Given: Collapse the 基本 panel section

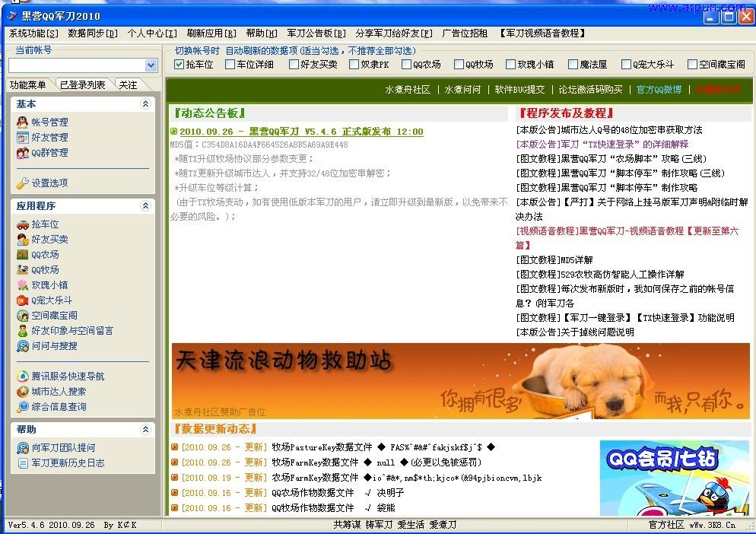Looking at the screenshot, I should click(145, 103).
